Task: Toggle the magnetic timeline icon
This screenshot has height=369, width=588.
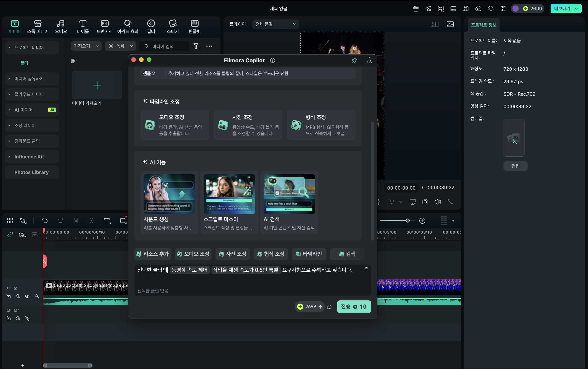Action: (35, 235)
